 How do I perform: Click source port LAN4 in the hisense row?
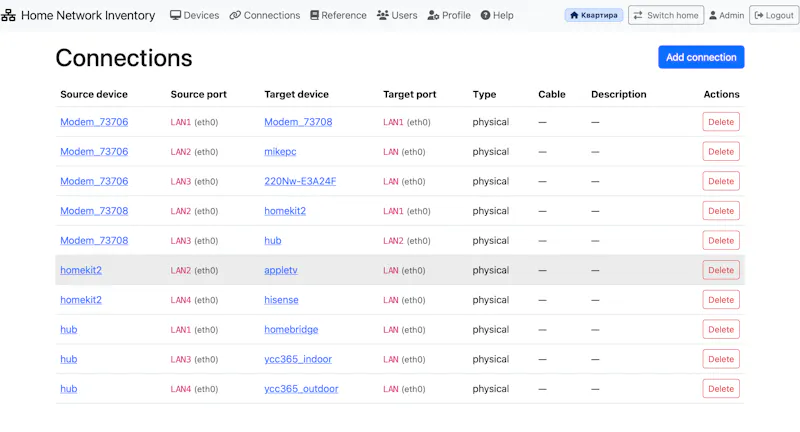(x=181, y=300)
